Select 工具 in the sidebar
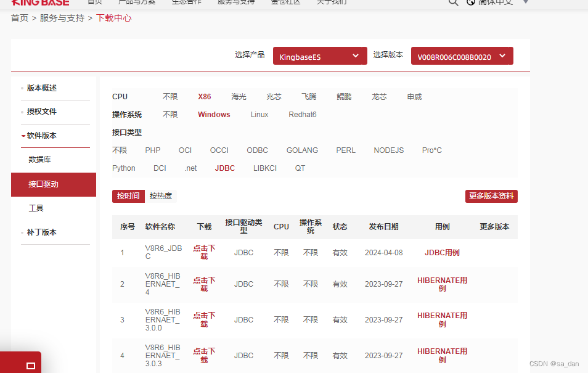This screenshot has height=373, width=588. click(x=36, y=208)
